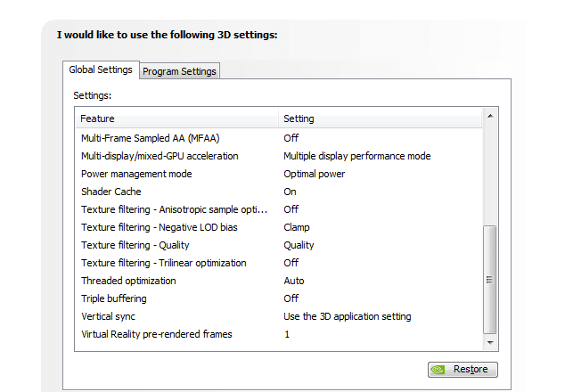
Task: Select the Shader Cache feature row
Action: (111, 192)
